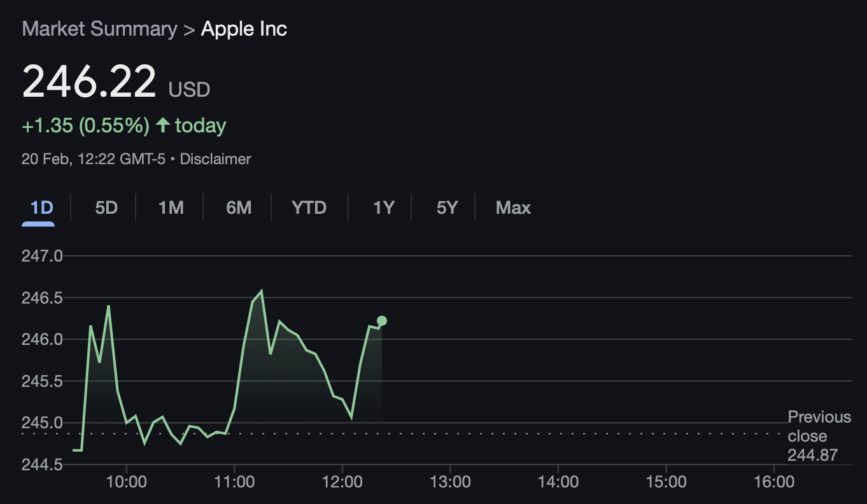Click the chart peak after 11:00

click(x=262, y=291)
